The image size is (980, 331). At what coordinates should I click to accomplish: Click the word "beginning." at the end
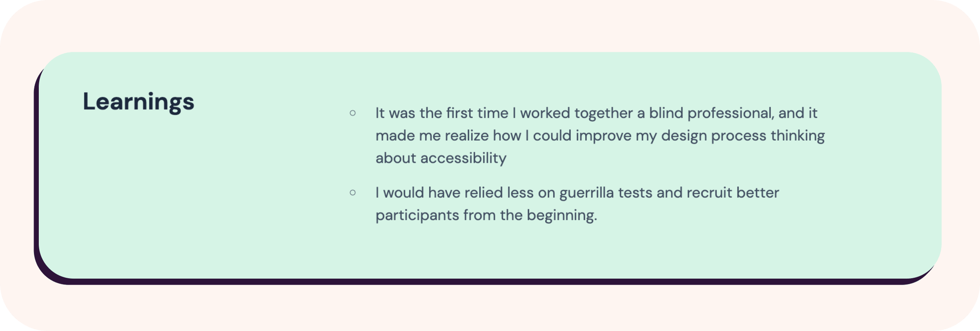pos(561,215)
